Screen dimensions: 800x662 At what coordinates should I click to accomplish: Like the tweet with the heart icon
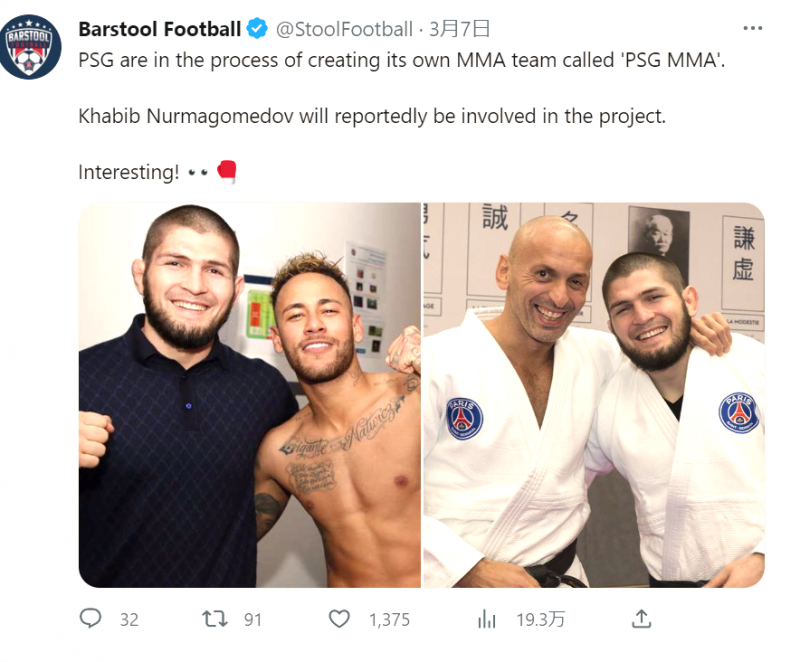[x=340, y=620]
